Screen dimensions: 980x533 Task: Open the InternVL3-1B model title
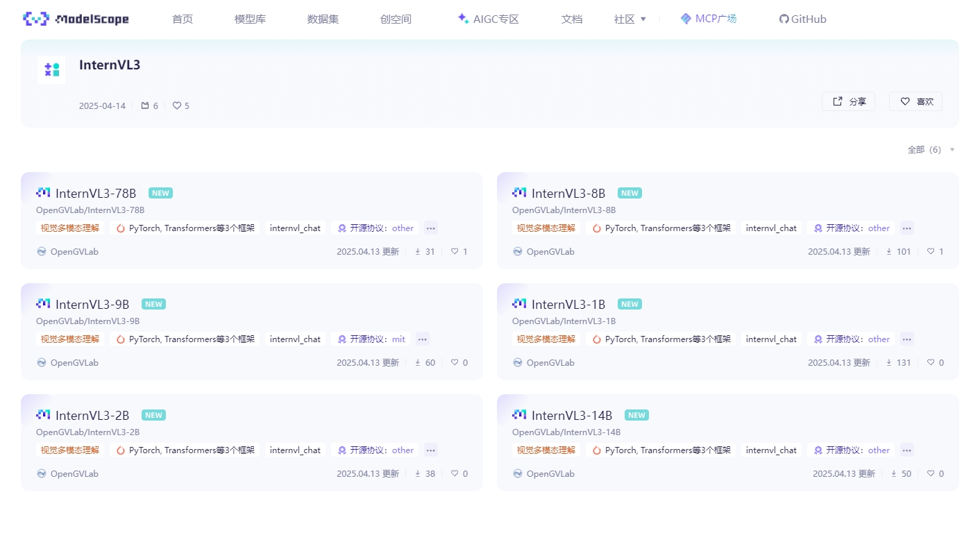568,304
